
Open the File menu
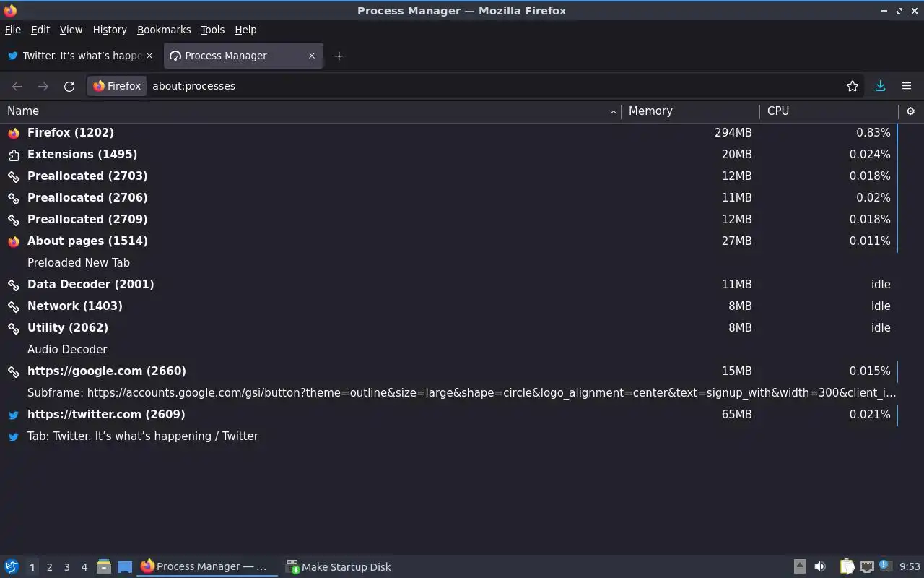(13, 30)
